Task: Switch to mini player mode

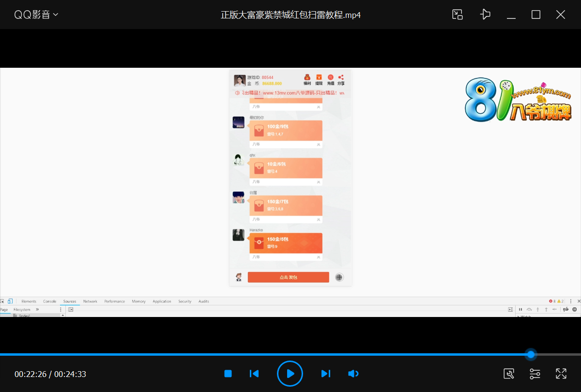Action: coord(458,15)
